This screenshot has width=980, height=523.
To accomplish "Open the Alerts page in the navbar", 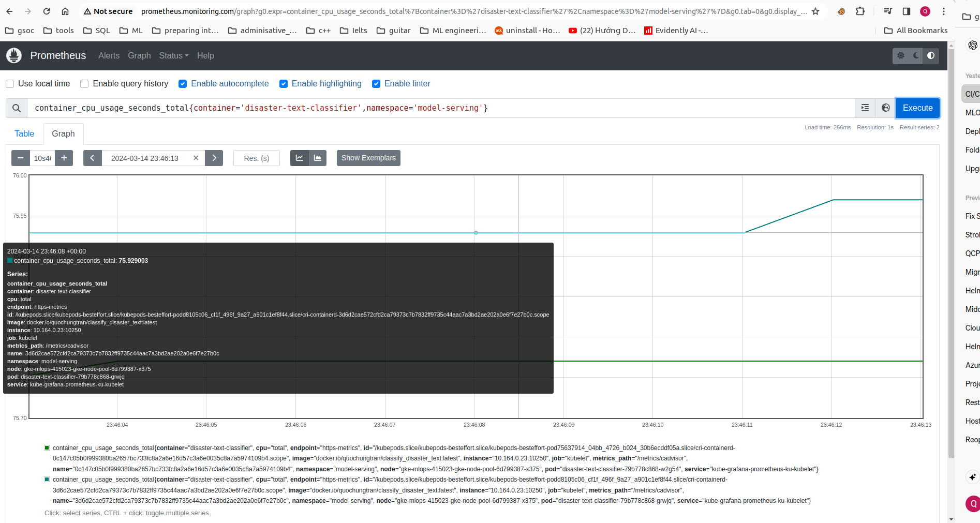I will pos(109,55).
